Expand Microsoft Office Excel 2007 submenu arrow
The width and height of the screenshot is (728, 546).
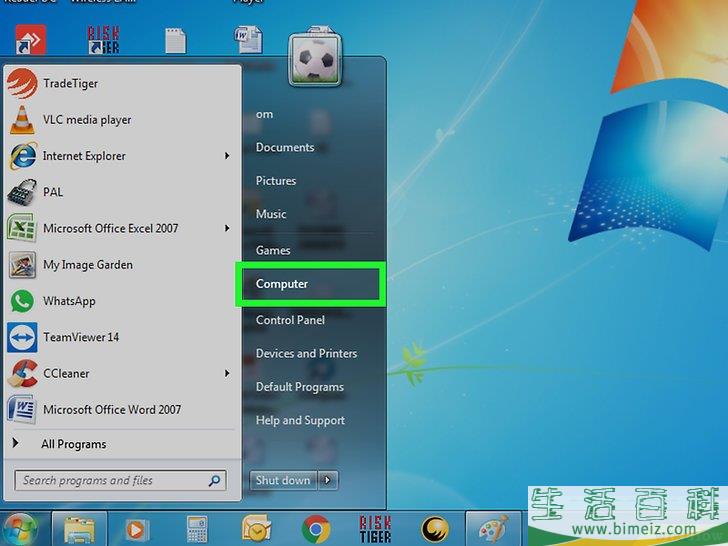[227, 229]
